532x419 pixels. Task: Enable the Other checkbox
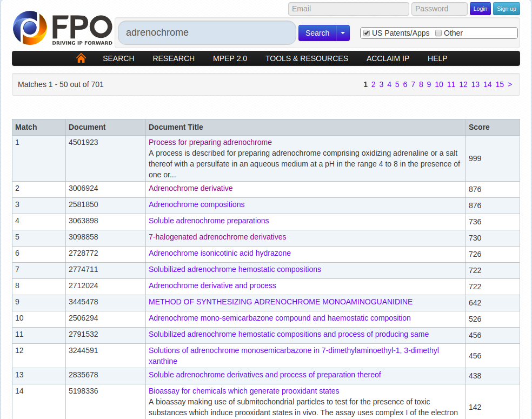pos(438,33)
